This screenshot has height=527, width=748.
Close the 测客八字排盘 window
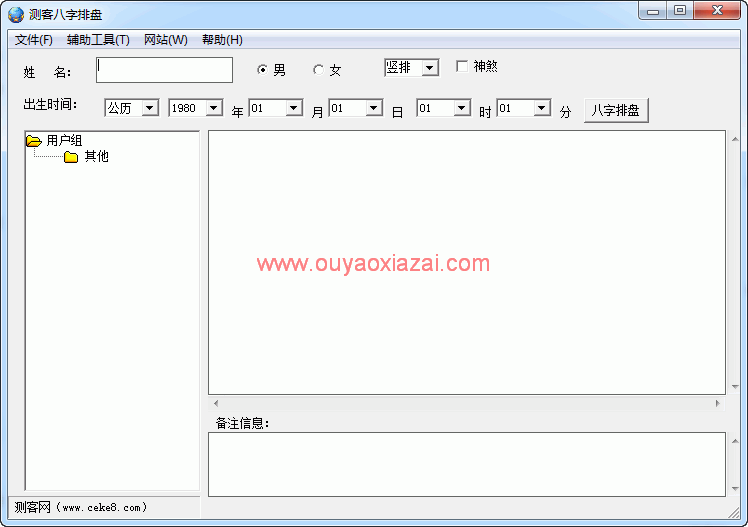717,10
